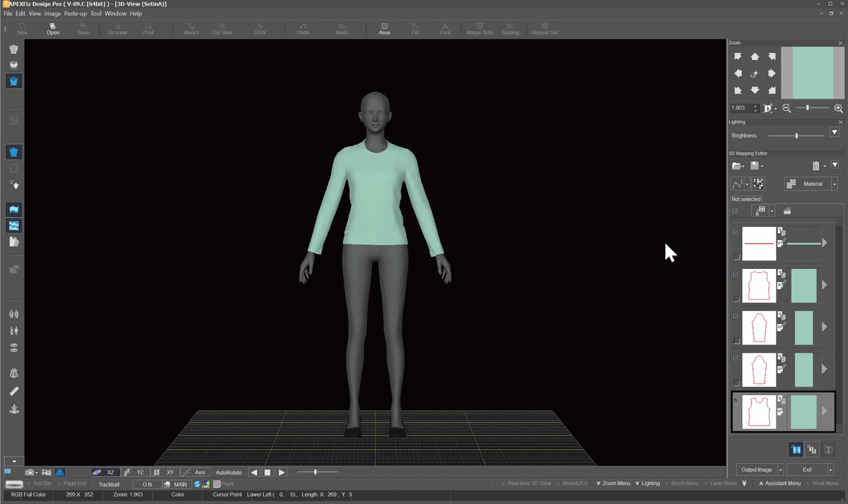Open the Output Image dropdown arrow
This screenshot has width=848, height=504.
(779, 470)
